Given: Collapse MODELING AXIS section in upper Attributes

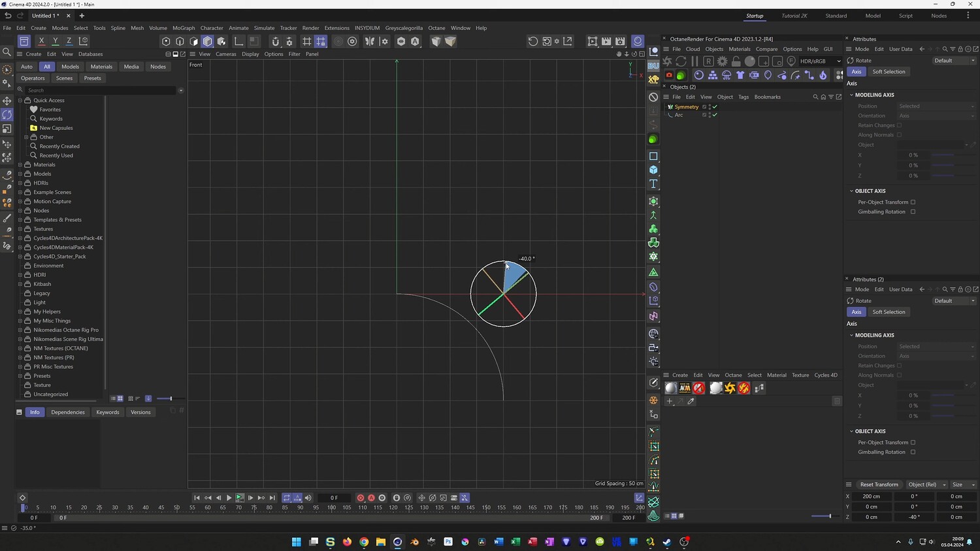Looking at the screenshot, I should coord(852,95).
